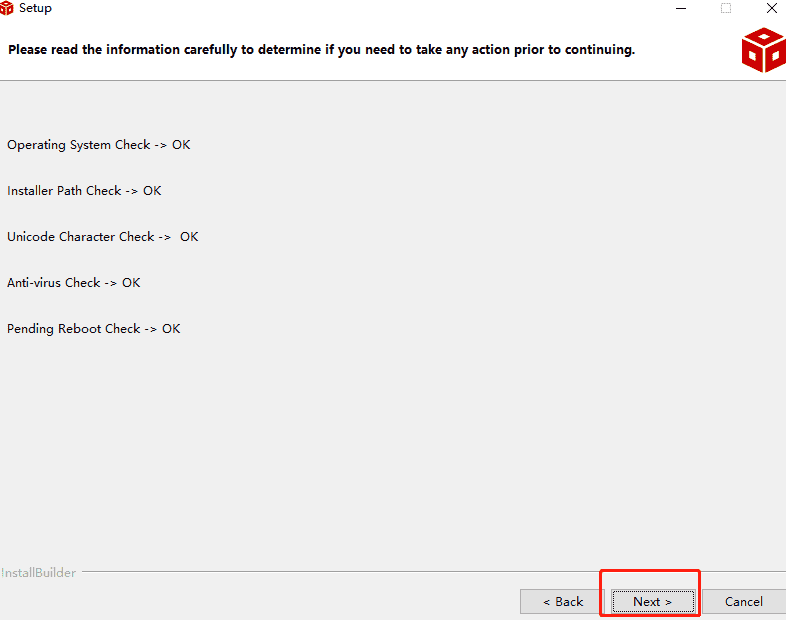
Task: Click the OK result of Unicode Character Check
Action: 189,237
